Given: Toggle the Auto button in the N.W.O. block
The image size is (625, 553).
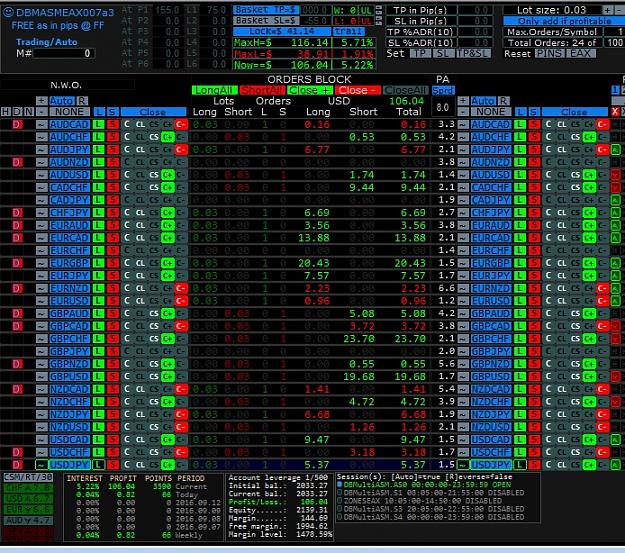Looking at the screenshot, I should coord(61,101).
